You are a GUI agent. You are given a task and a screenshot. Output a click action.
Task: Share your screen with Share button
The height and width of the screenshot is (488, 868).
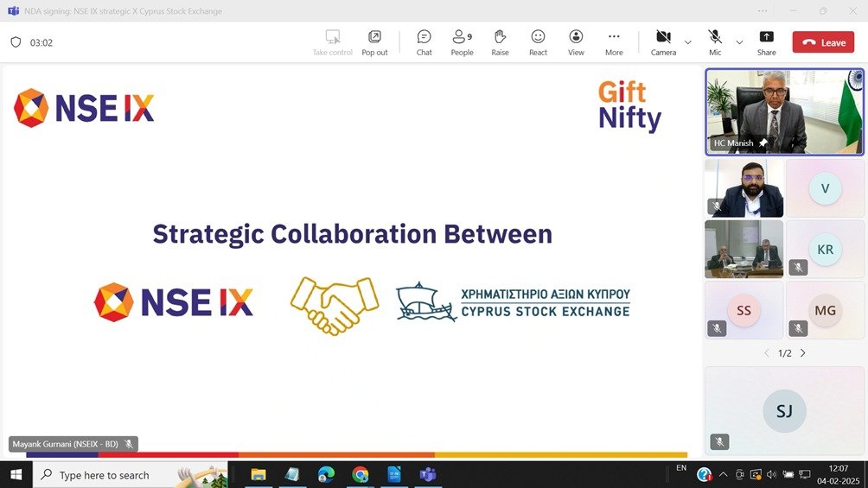point(766,42)
